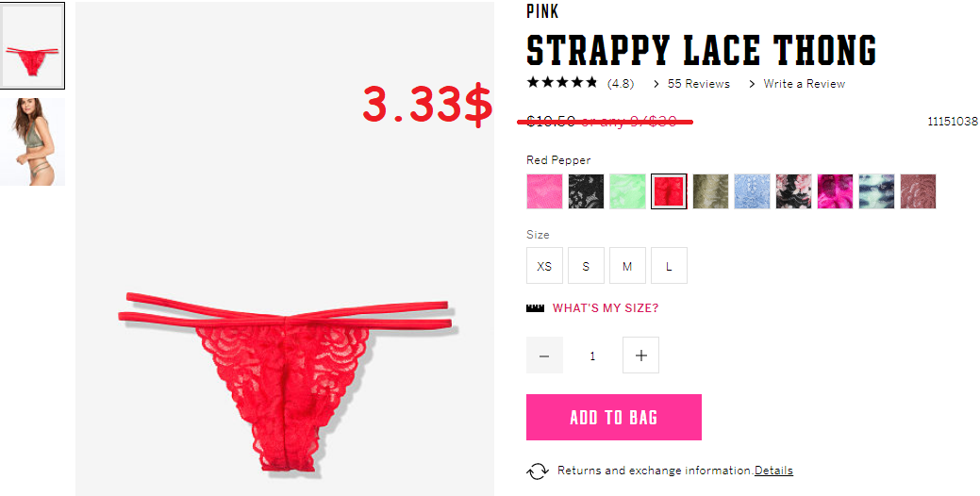The height and width of the screenshot is (496, 980).
Task: Select the light blue lace swatch
Action: point(752,191)
